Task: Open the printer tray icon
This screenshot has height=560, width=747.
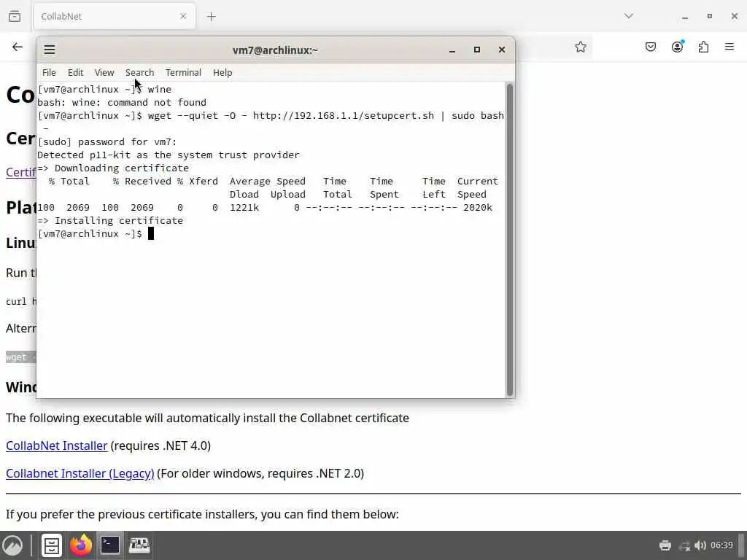Action: 665,545
